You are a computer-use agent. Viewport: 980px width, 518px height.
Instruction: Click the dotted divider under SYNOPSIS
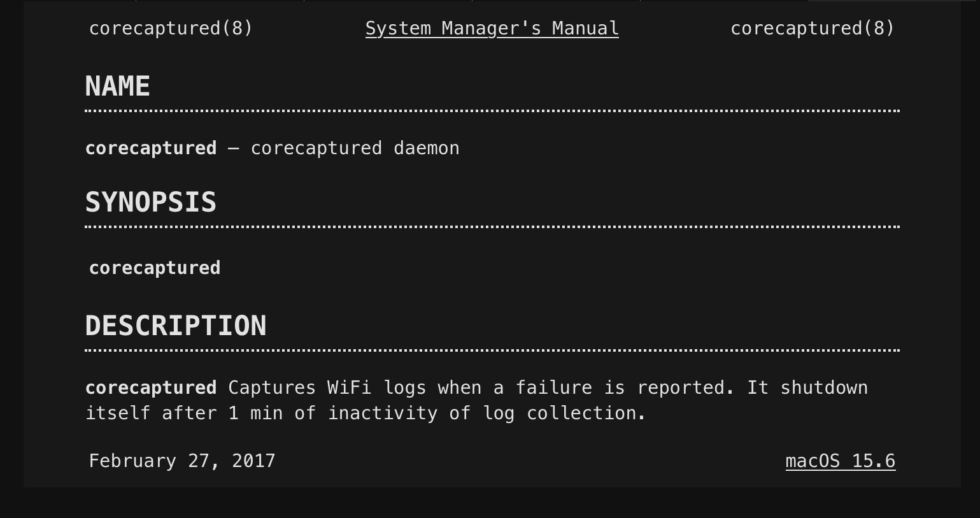click(x=492, y=227)
